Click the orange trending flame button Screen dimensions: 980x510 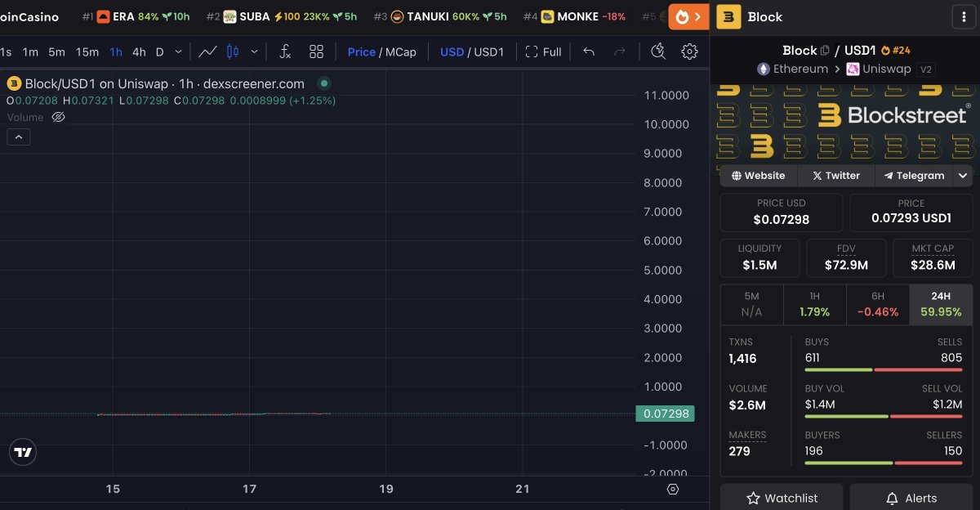click(688, 16)
